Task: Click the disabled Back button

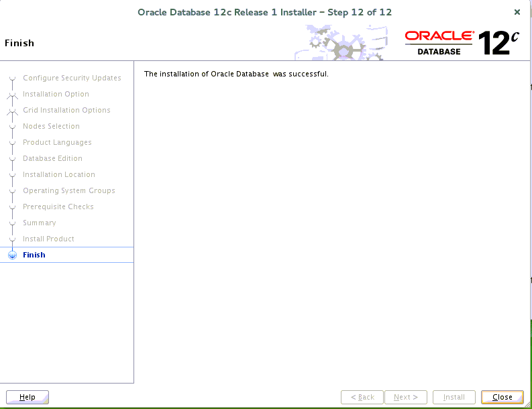Action: pos(362,397)
